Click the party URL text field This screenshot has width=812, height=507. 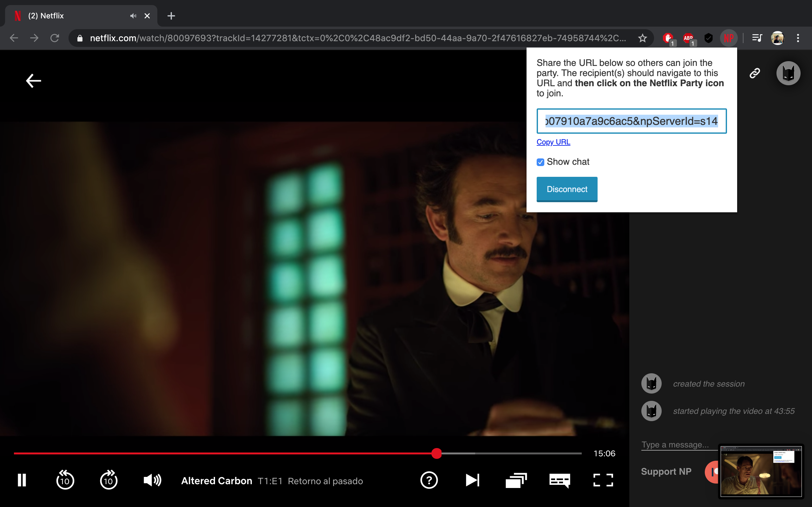(631, 121)
